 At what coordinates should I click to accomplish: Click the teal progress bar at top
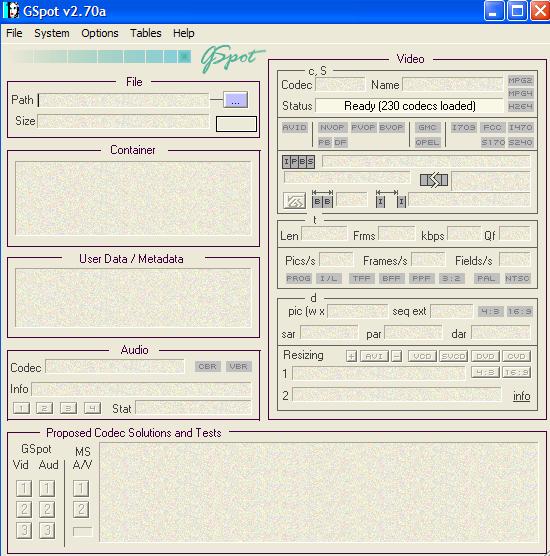click(102, 56)
